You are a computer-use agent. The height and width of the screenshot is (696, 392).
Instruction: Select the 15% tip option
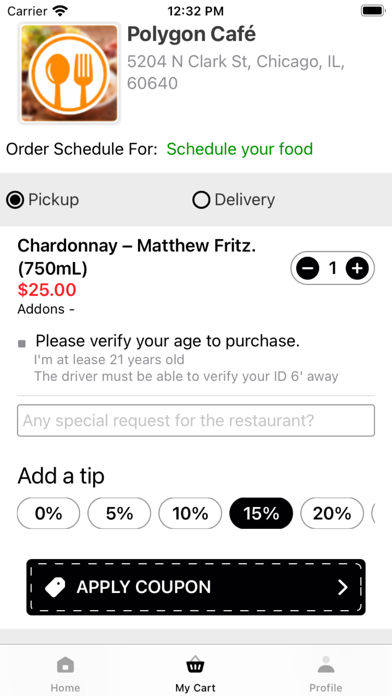pos(261,514)
